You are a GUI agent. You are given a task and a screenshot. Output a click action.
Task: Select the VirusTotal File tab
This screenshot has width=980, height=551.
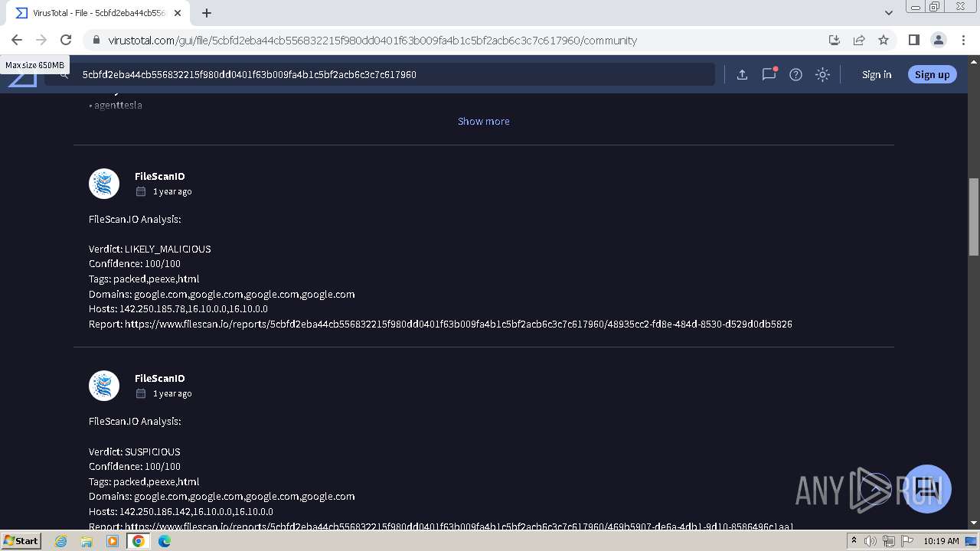[x=100, y=13]
